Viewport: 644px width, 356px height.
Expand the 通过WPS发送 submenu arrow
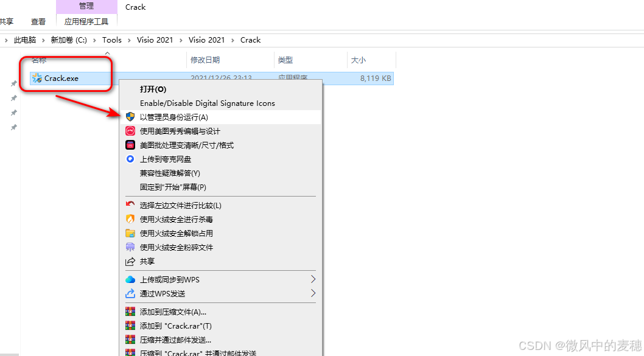[x=313, y=293]
